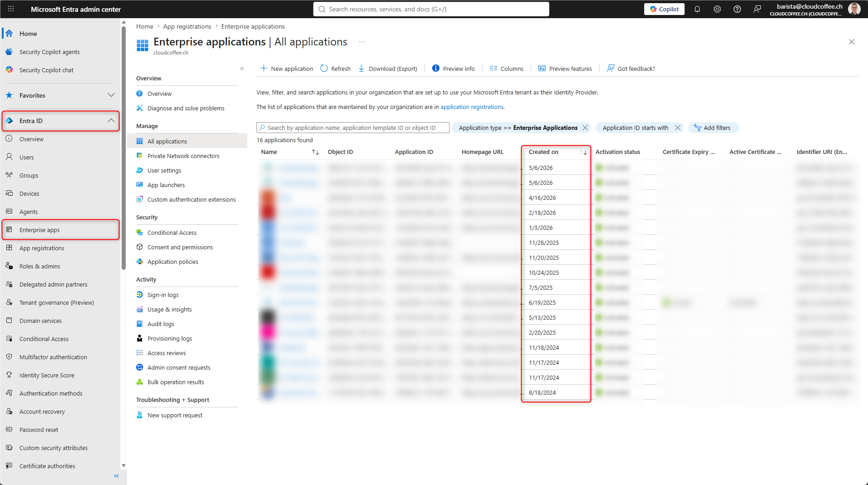This screenshot has height=485, width=868.
Task: Click the Multifactor authentication shield icon
Action: click(9, 357)
